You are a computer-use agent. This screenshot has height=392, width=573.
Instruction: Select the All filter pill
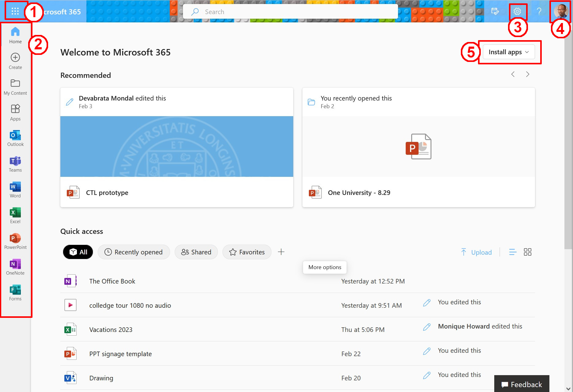point(78,252)
